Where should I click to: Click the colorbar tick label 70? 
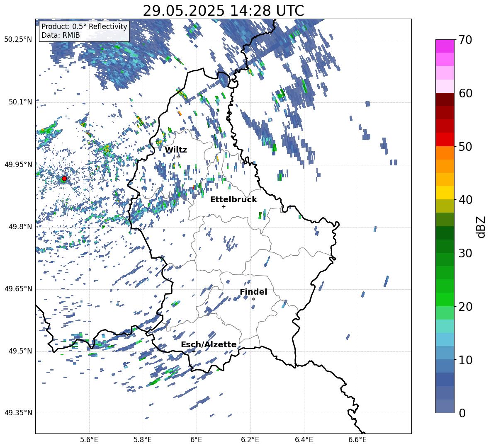point(465,40)
